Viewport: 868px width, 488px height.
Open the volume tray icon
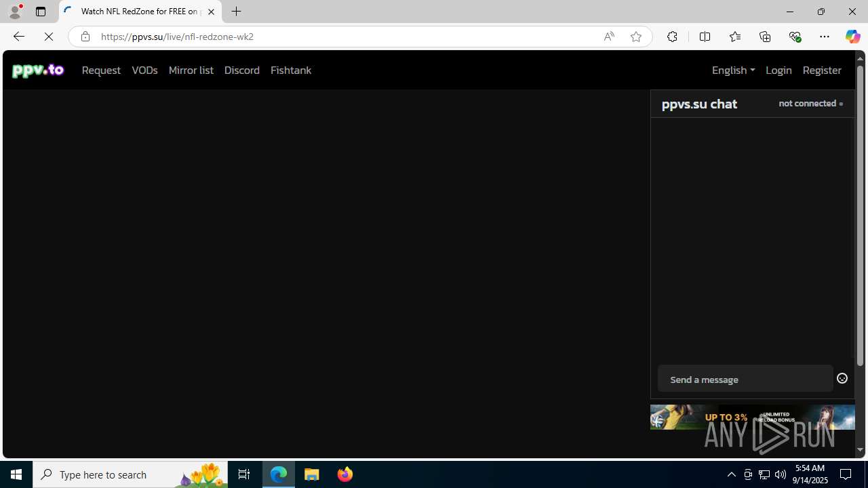coord(781,474)
